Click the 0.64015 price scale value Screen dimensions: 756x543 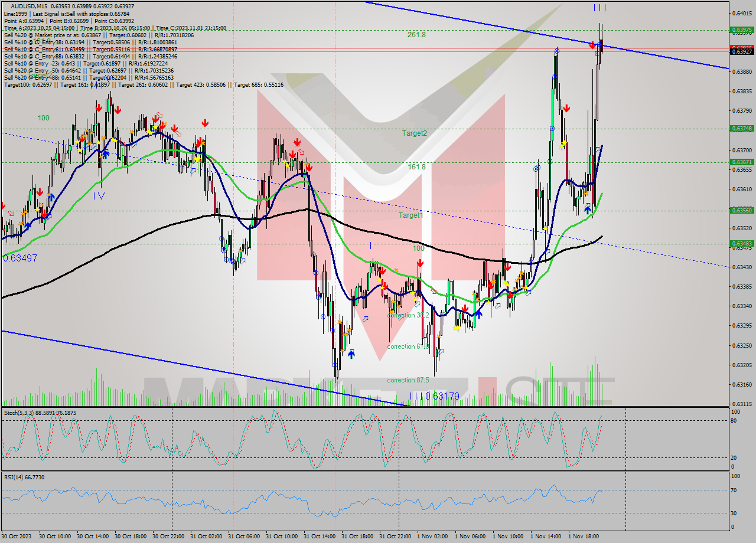click(x=742, y=13)
